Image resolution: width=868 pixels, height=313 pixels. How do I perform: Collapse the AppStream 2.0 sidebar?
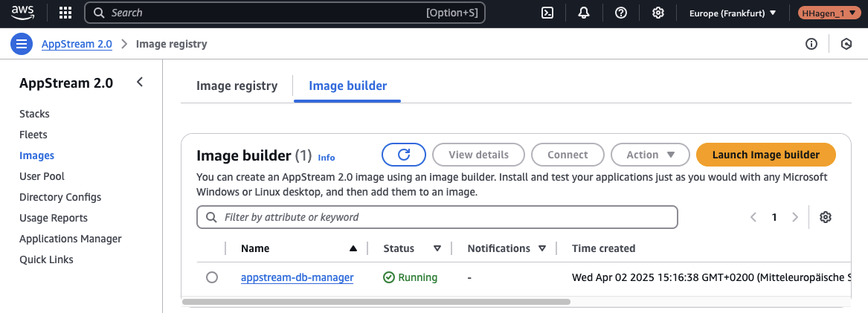140,83
